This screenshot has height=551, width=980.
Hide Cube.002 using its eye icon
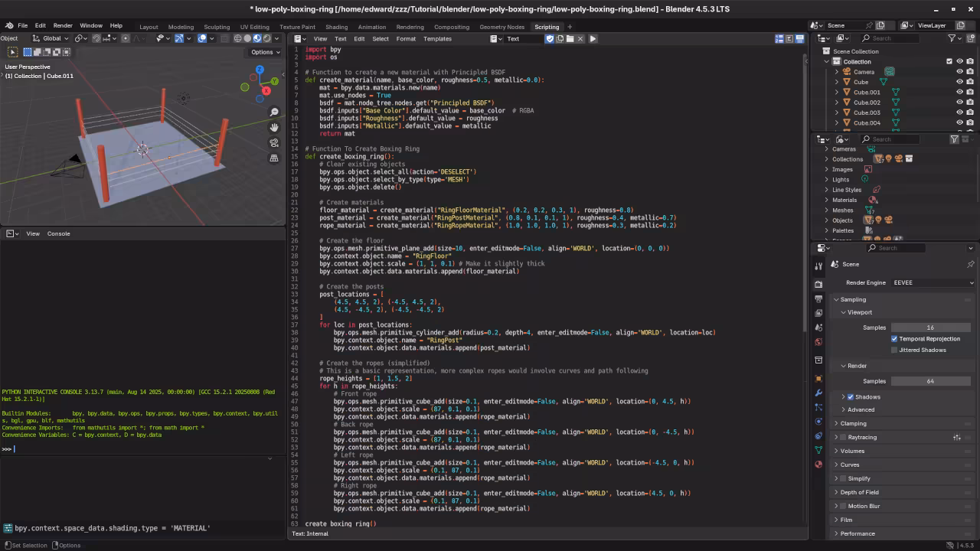959,103
